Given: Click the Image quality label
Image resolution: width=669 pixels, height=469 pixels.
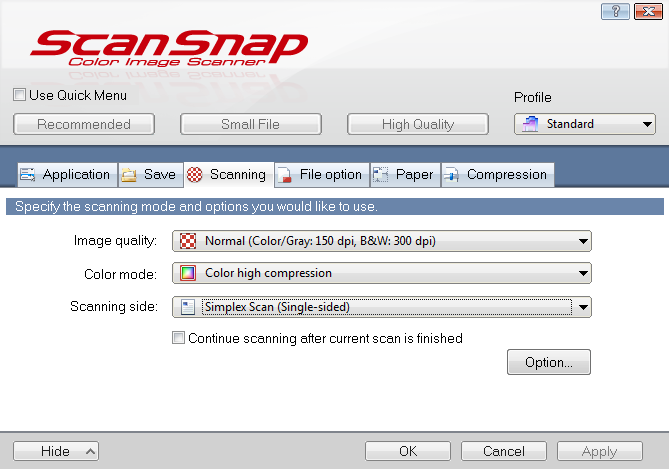Looking at the screenshot, I should 115,241.
